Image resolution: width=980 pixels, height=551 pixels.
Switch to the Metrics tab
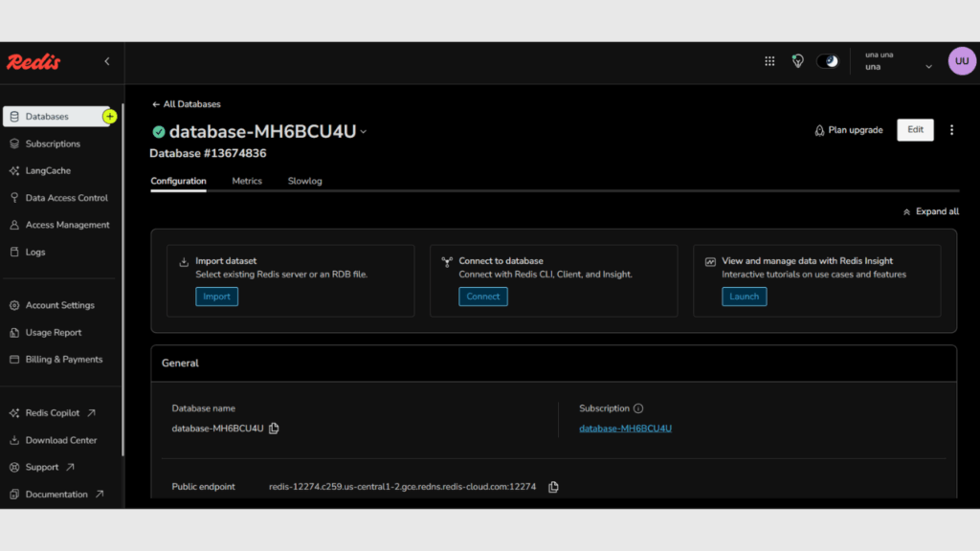tap(247, 181)
